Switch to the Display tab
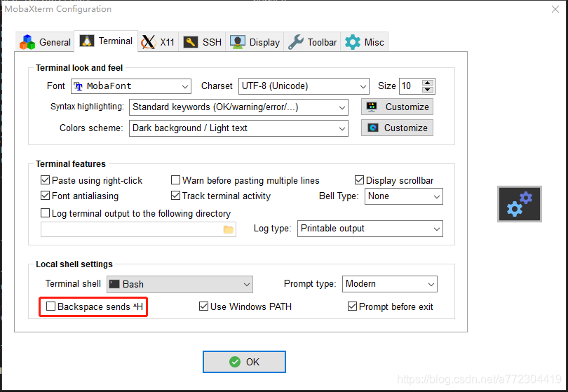The width and height of the screenshot is (568, 392). tap(255, 42)
